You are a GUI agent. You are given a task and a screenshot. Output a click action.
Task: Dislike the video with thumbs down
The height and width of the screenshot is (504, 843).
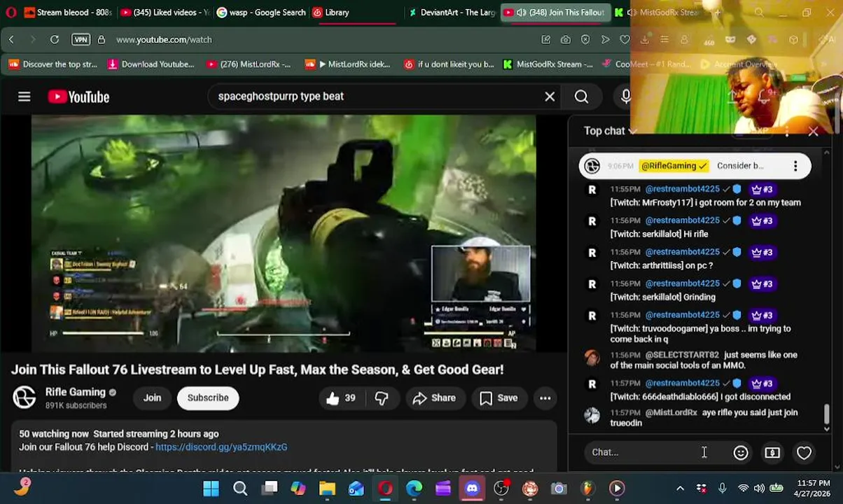[x=382, y=398]
